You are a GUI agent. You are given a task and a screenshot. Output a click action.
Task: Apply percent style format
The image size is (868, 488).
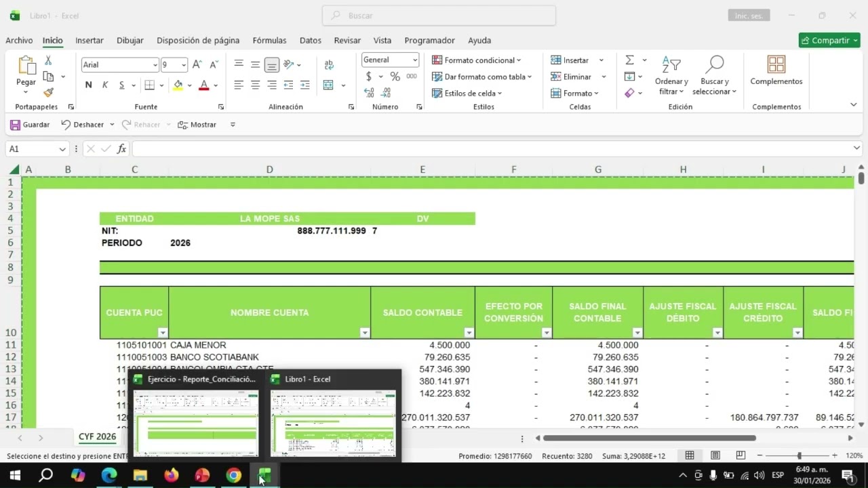point(395,77)
